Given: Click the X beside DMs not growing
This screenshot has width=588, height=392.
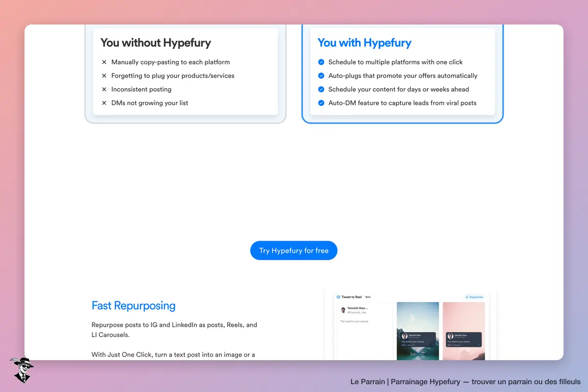Looking at the screenshot, I should 104,103.
